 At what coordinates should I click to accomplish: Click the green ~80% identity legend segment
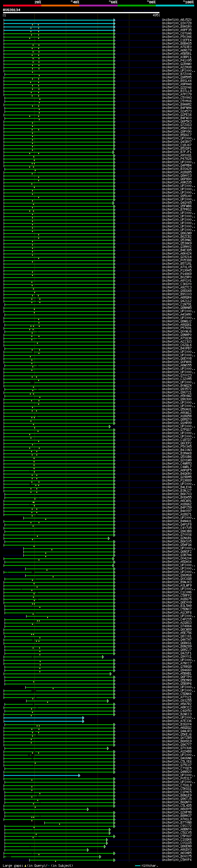click(137, 6)
